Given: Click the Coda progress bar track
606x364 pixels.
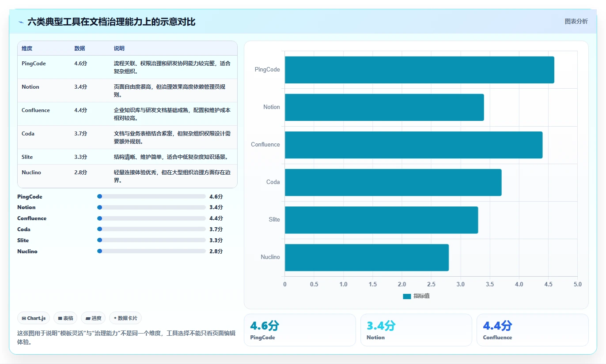Looking at the screenshot, I should [151, 229].
